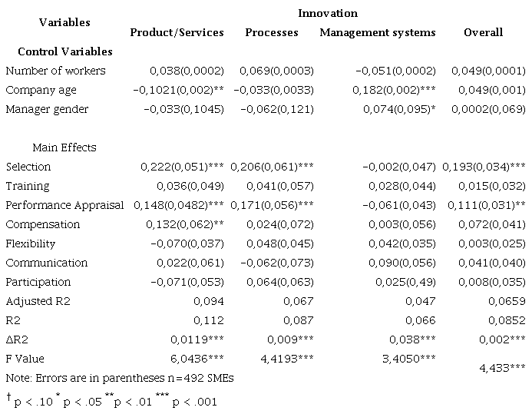532x414 pixels.
Task: Click the "Participation" row label
Action: 38,282
